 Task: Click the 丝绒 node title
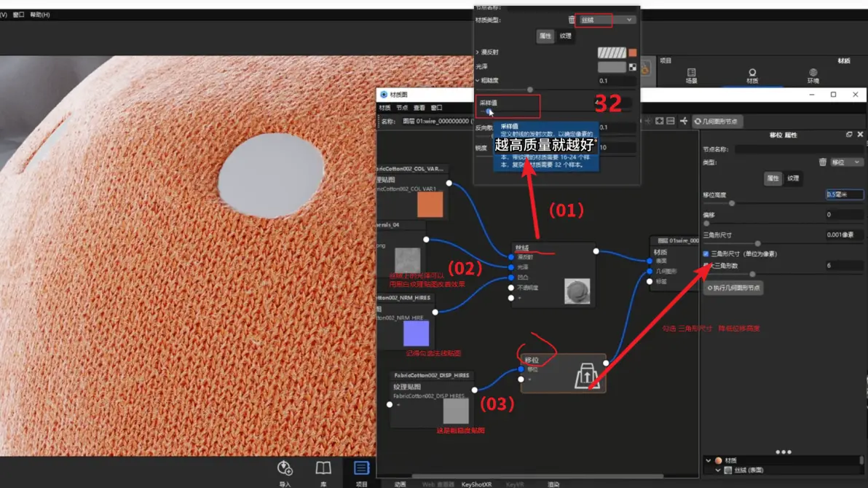click(522, 248)
